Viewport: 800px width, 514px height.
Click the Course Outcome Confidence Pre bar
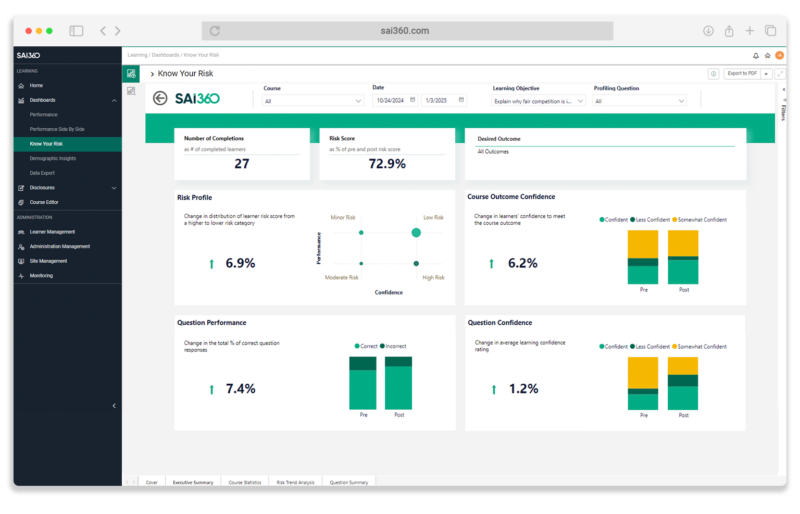(x=643, y=257)
